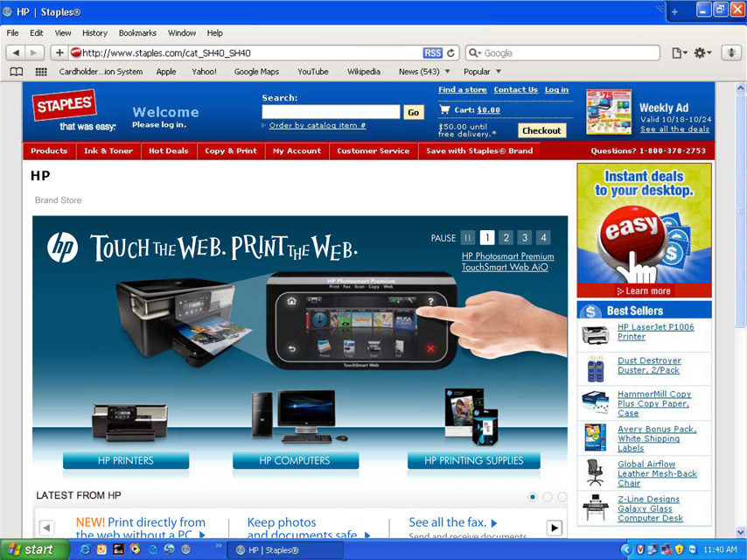Click the yellow security shield tray icon
Image resolution: width=747 pixels, height=560 pixels.
[680, 549]
